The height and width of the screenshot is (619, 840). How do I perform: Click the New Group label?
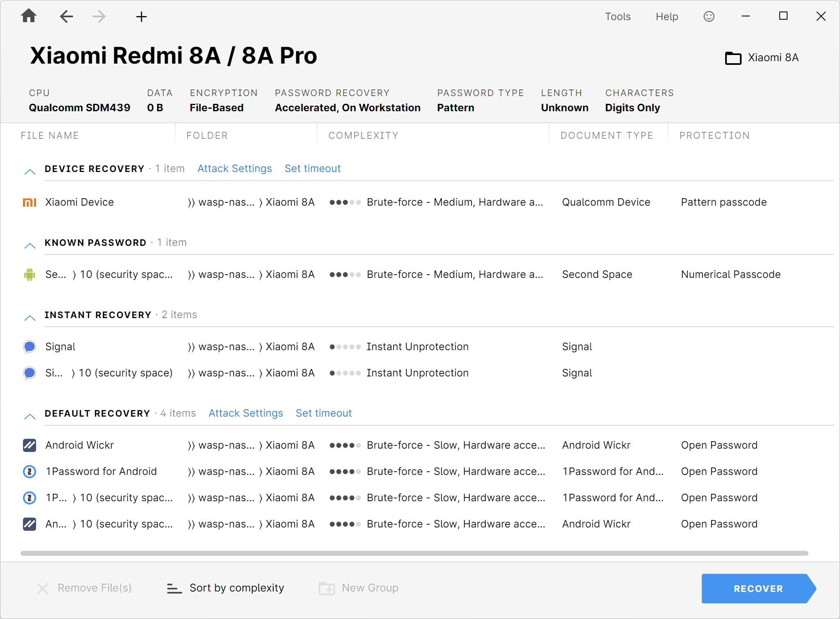(370, 588)
